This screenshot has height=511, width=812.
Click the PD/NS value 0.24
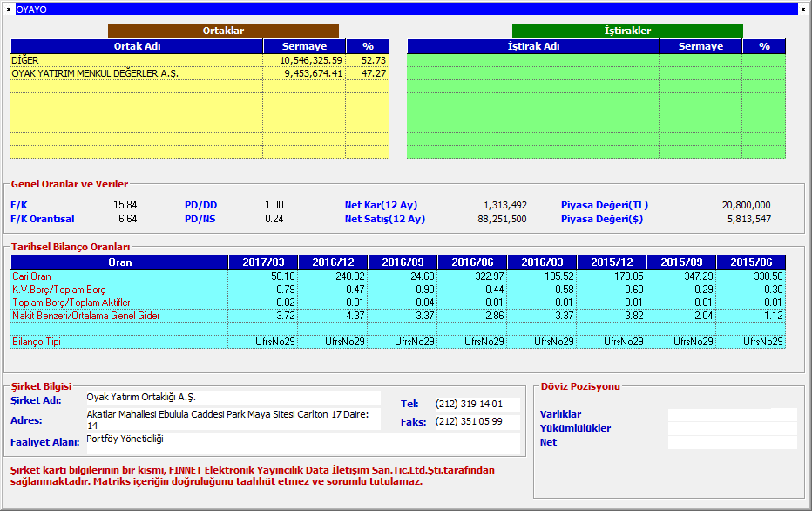(x=274, y=219)
